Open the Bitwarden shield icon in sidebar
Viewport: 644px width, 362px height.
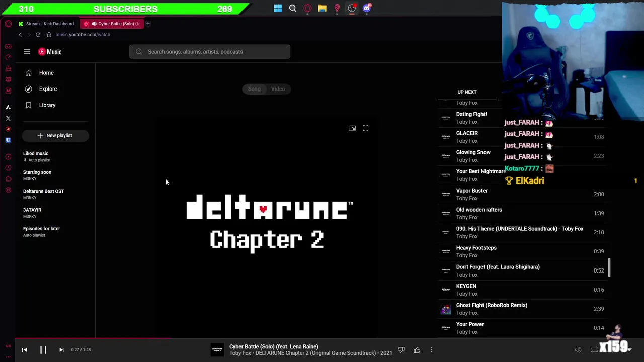pyautogui.click(x=8, y=140)
